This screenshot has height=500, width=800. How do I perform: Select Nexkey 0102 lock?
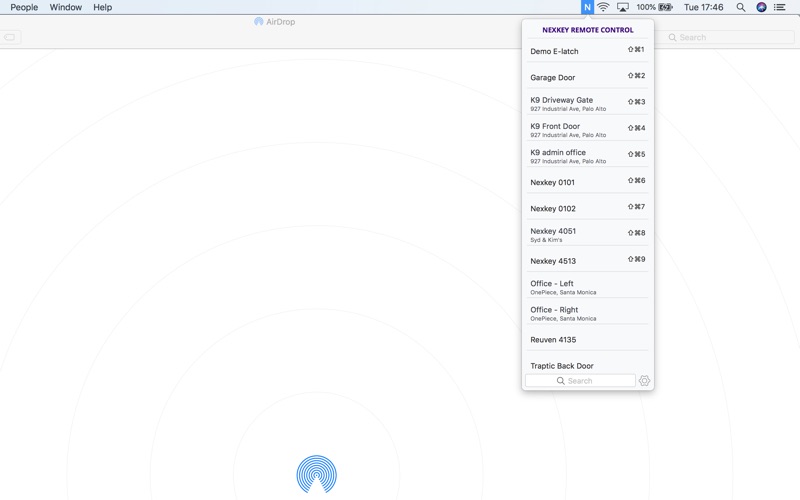click(587, 208)
